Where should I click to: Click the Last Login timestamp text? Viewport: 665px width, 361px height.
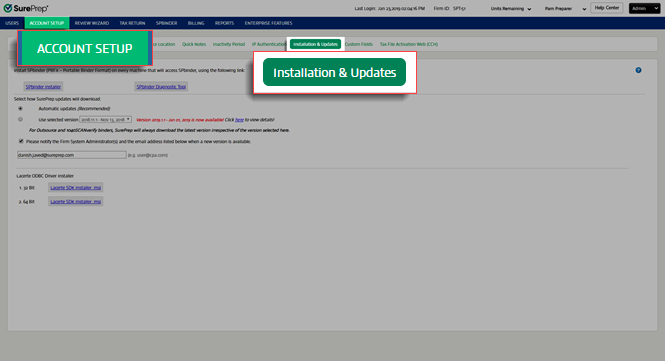389,8
